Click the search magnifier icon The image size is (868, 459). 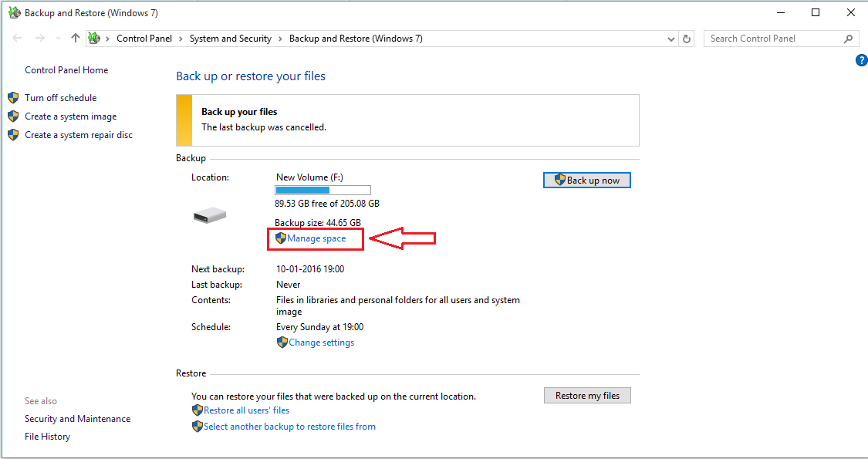(847, 39)
